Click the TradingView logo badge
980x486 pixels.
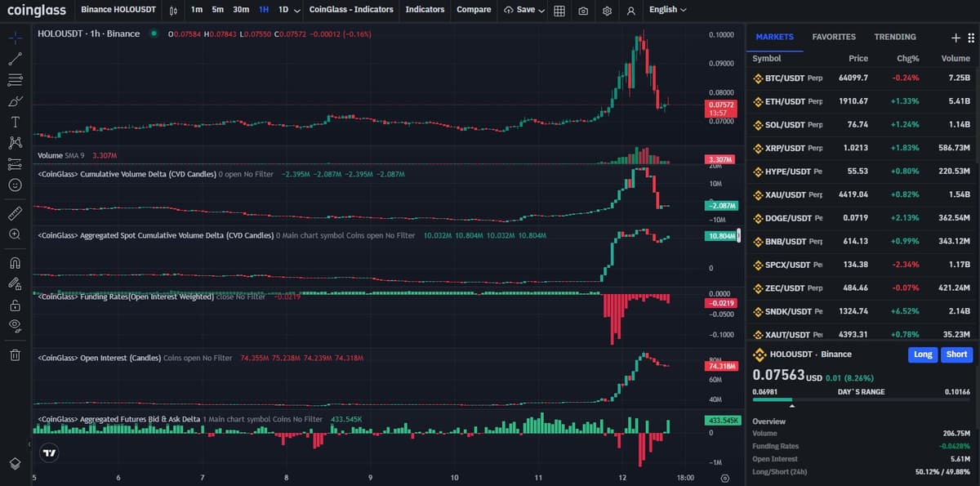(50, 453)
